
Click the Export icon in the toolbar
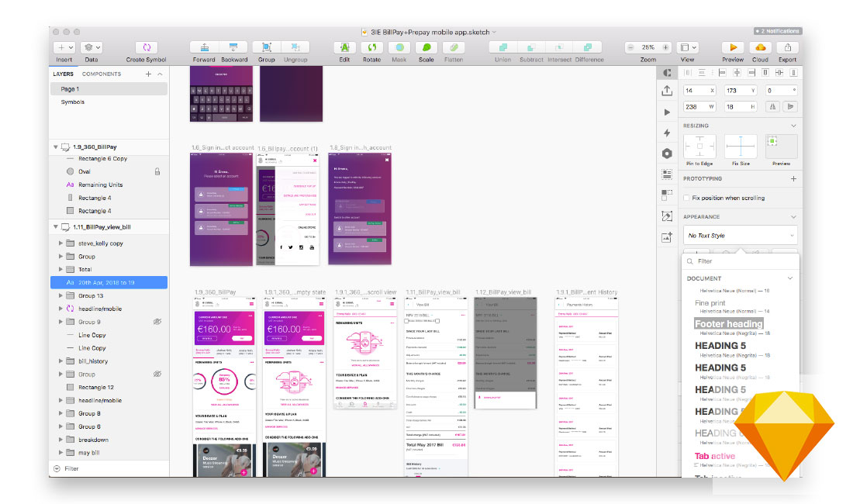[787, 47]
